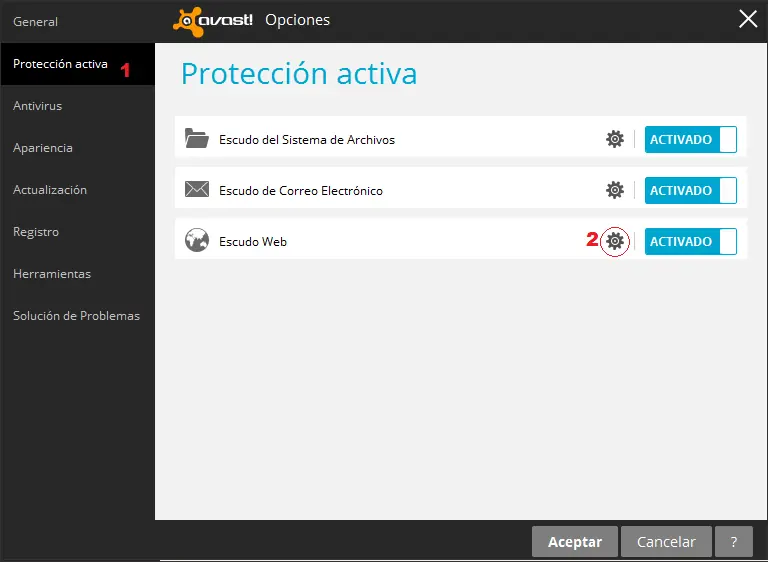Close the Opciones window

pos(748,20)
